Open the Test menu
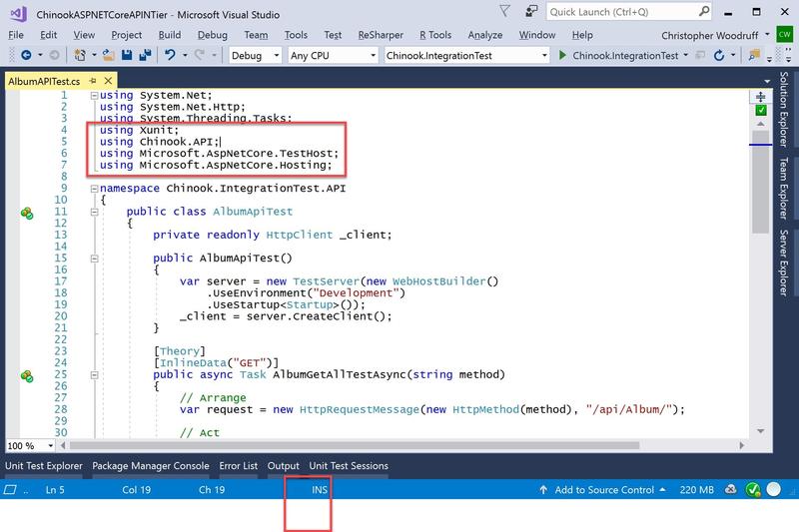Viewport: 799px width, 532px height. [x=333, y=35]
